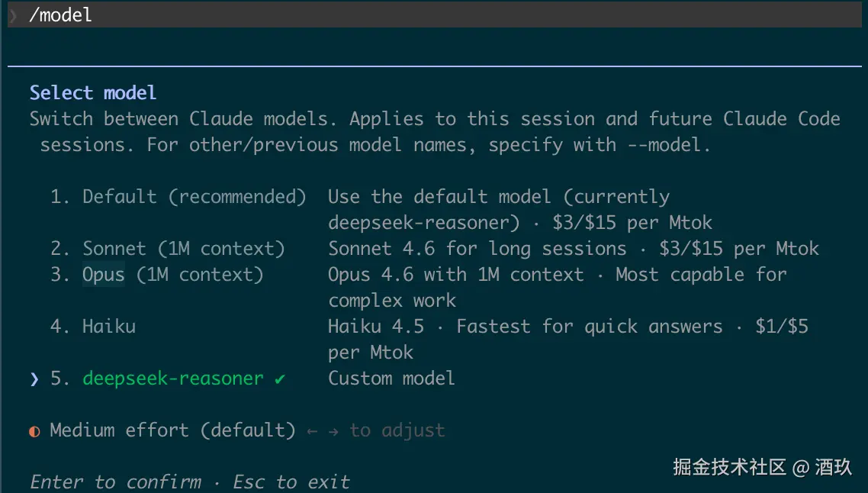This screenshot has width=868, height=493.
Task: Choose the Haiku model option
Action: pyautogui.click(x=109, y=327)
